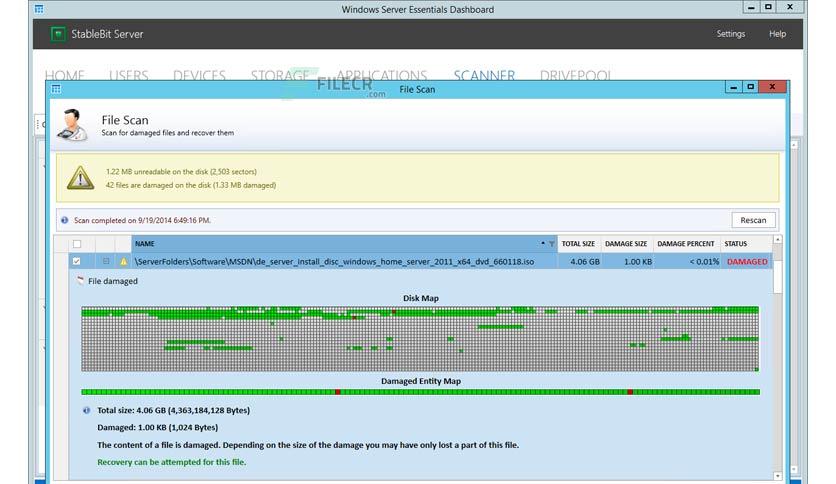This screenshot has height=484, width=836.
Task: Collapse the damaged file row details
Action: pyautogui.click(x=106, y=261)
